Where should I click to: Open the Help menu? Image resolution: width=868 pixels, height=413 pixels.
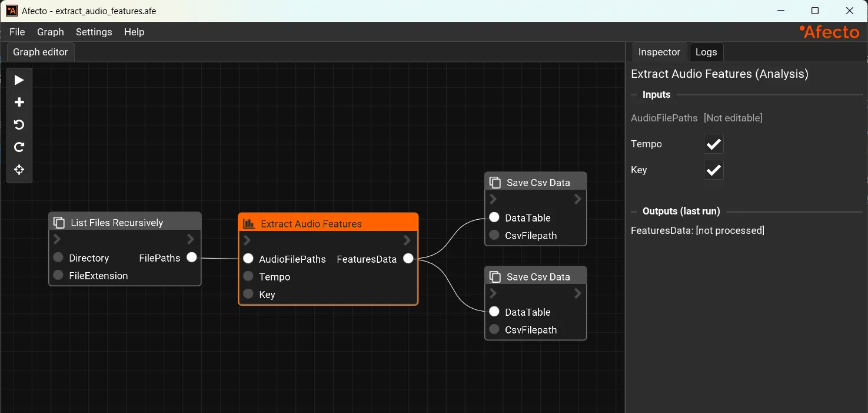click(x=134, y=32)
